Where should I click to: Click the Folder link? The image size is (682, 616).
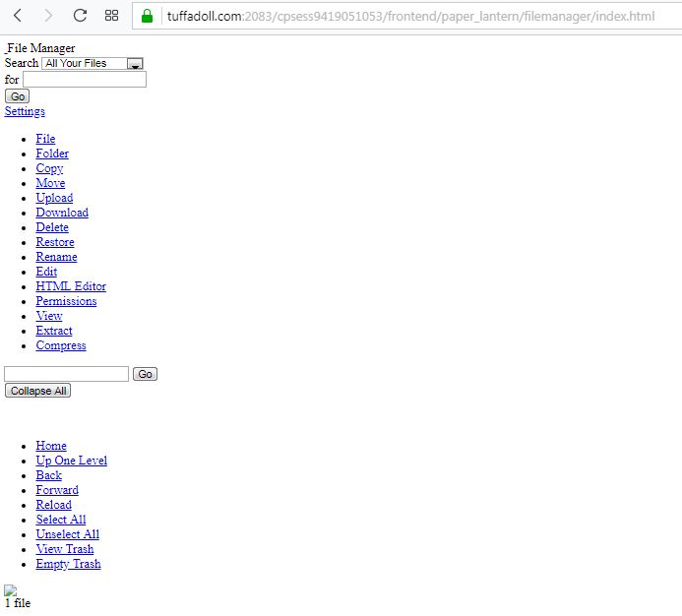pyautogui.click(x=52, y=154)
